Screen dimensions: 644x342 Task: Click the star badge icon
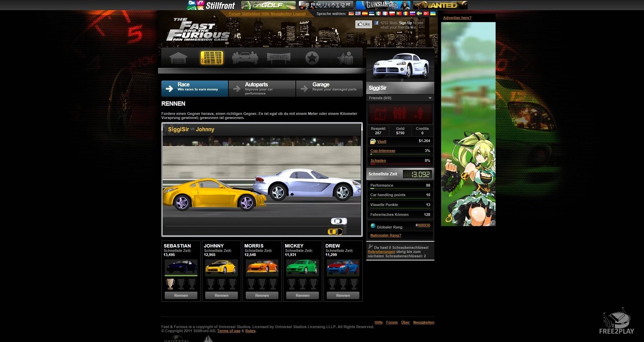(312, 58)
